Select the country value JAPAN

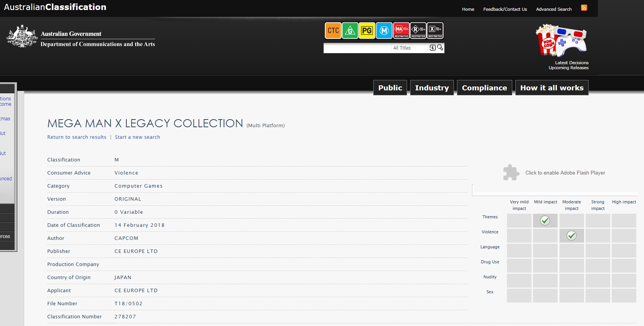point(123,278)
